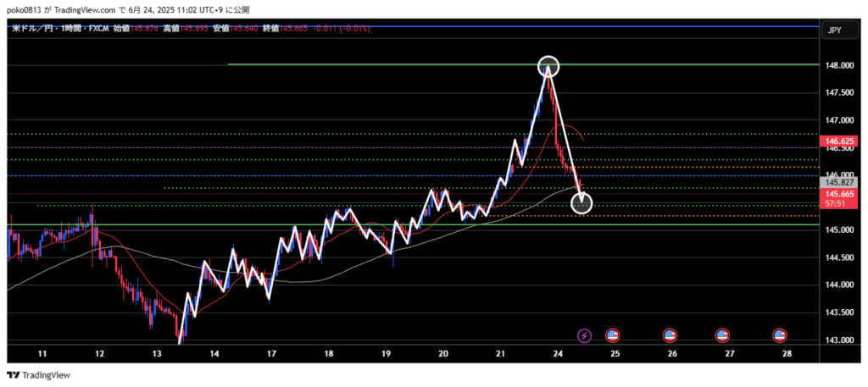The width and height of the screenshot is (868, 387).
Task: Open the US flag event near date 28
Action: [x=779, y=336]
